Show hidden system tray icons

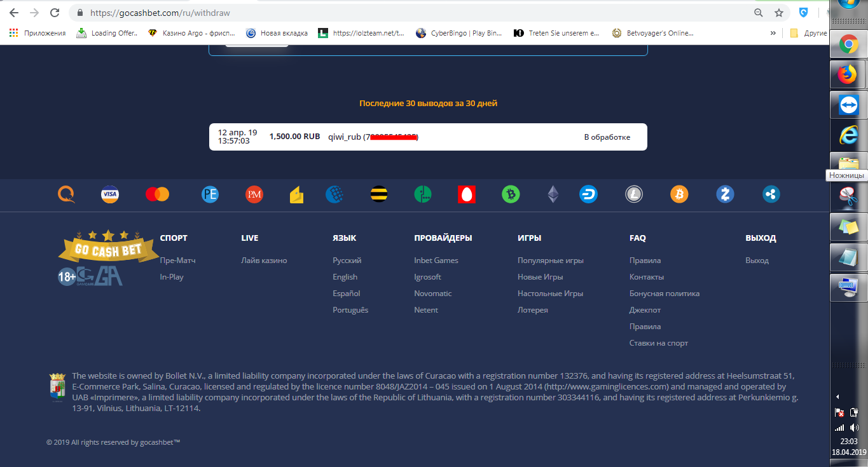point(837,396)
